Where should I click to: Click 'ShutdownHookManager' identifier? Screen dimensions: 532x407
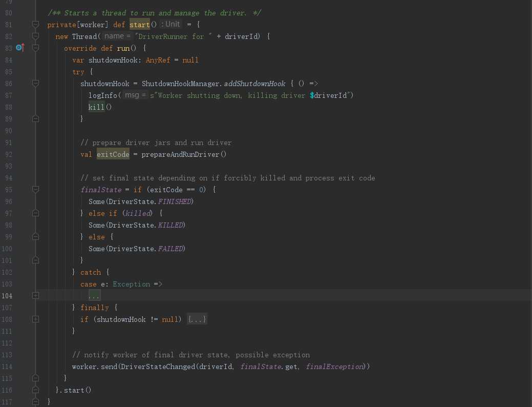(x=181, y=84)
